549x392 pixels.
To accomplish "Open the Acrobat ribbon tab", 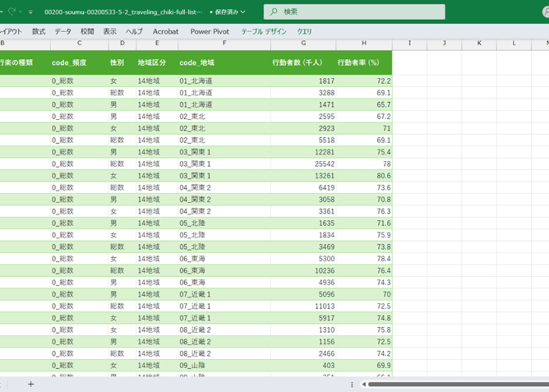I will pos(166,31).
